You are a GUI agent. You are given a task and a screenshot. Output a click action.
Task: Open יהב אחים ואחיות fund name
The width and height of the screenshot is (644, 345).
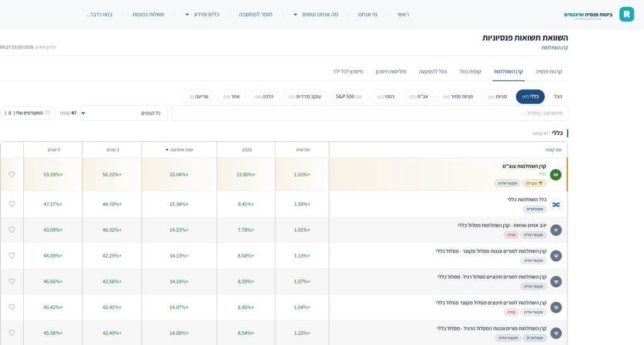(x=502, y=225)
